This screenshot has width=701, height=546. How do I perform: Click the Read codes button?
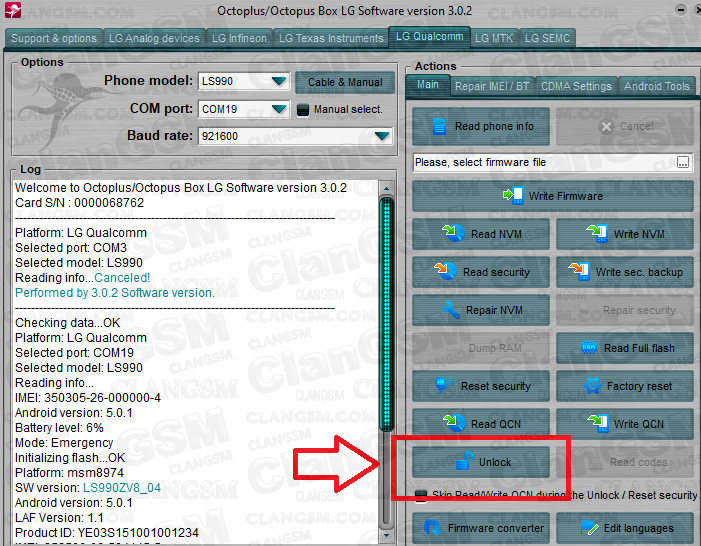click(625, 462)
